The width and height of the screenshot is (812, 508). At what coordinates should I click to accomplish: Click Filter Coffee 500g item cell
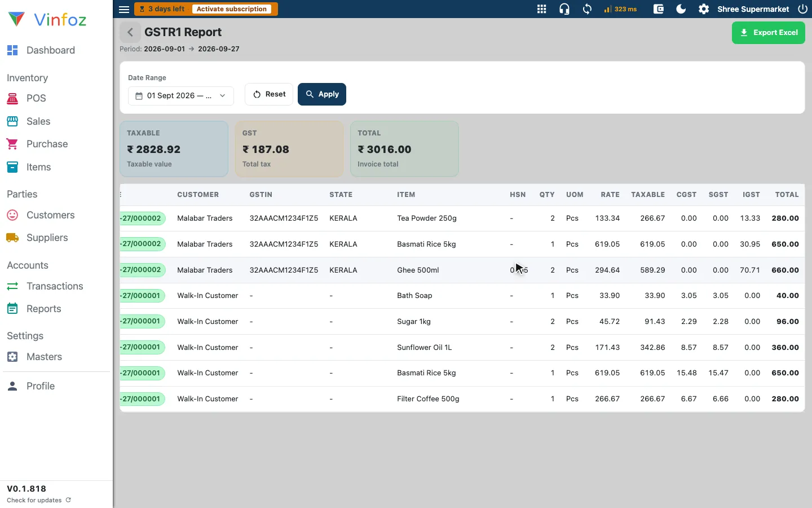pos(428,399)
